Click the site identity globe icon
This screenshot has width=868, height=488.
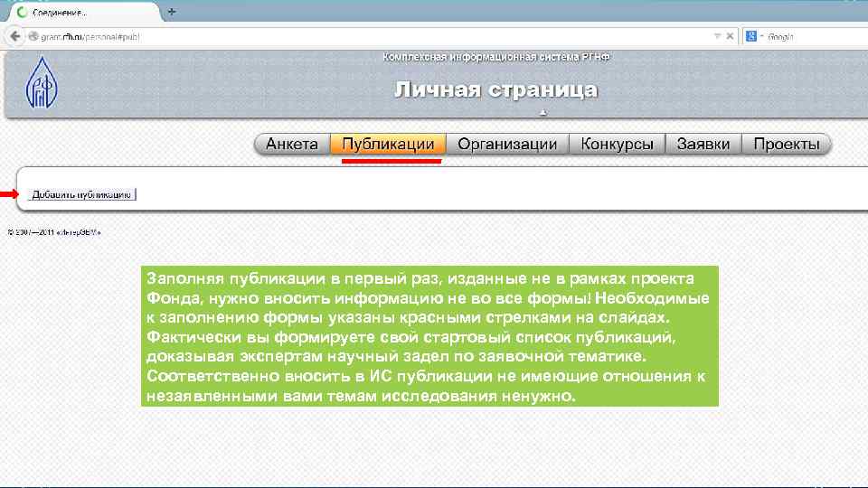(x=33, y=36)
